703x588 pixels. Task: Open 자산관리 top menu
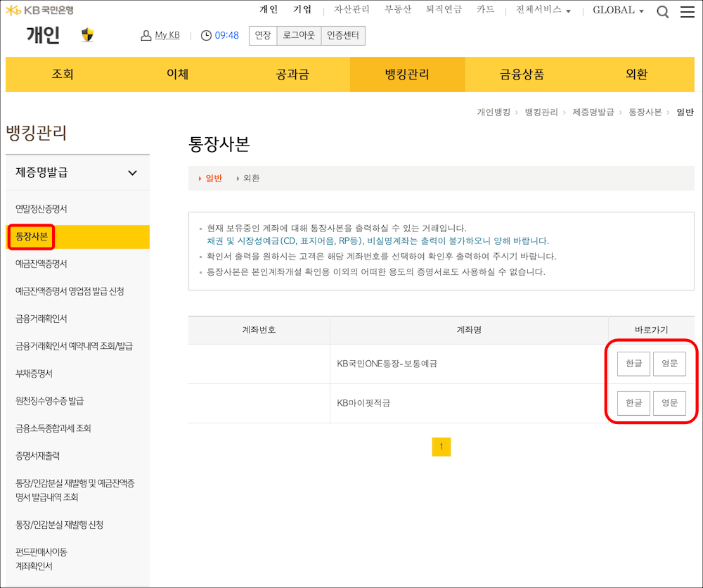pos(351,9)
